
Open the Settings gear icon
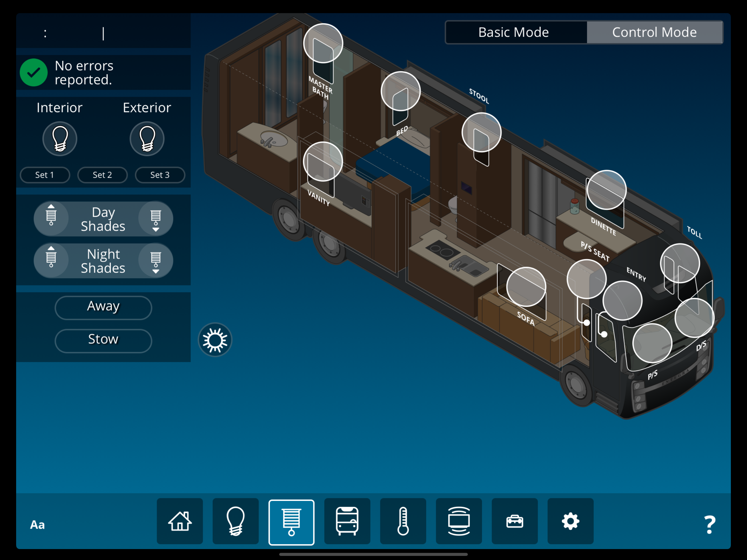[570, 521]
